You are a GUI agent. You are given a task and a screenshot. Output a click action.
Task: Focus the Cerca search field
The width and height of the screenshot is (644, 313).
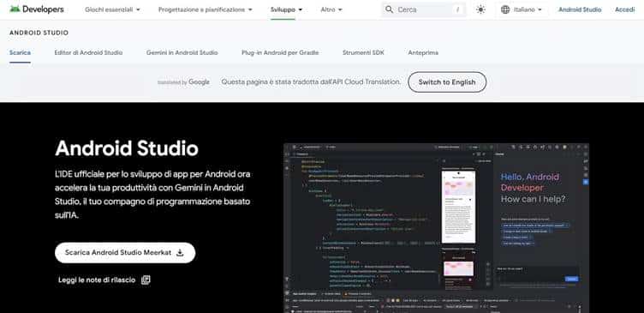click(x=424, y=9)
